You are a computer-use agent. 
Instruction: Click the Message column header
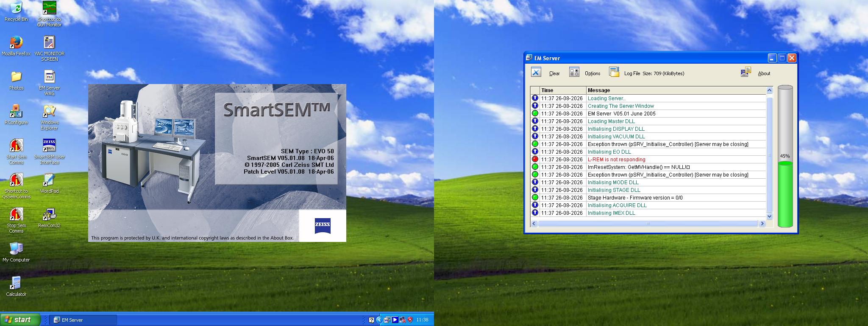(676, 90)
